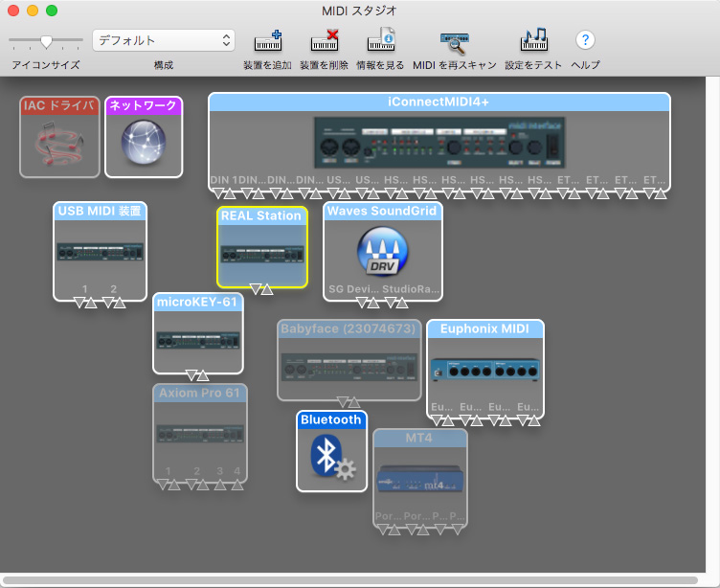Click the iConnectMIDI4+ title bar label
The height and width of the screenshot is (588, 720).
click(439, 102)
